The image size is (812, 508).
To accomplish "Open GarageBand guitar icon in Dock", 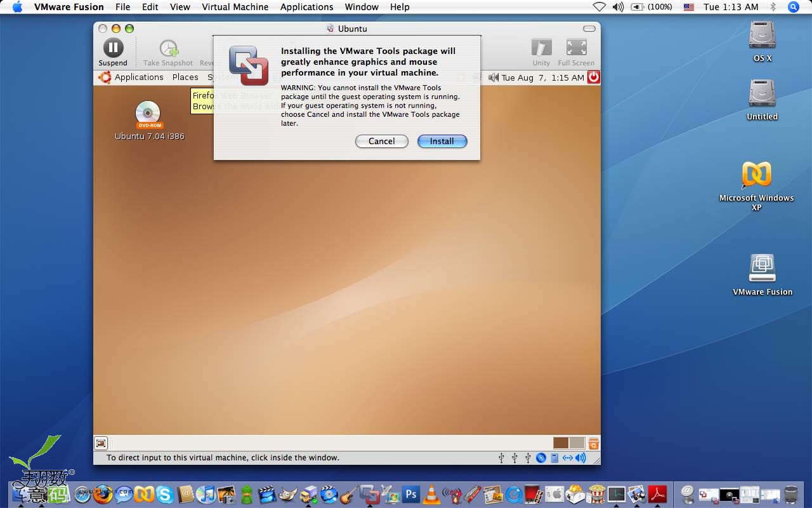I will coord(349,495).
